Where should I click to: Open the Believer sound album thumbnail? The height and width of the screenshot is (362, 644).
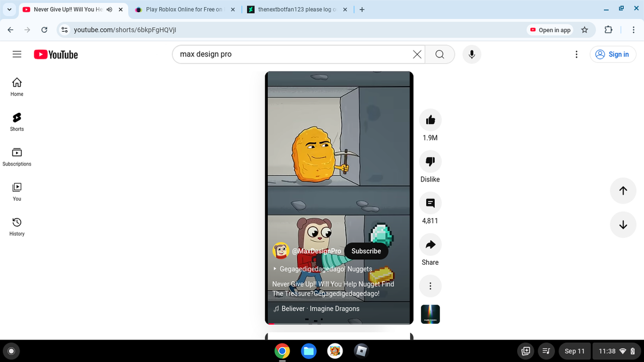pos(430,314)
